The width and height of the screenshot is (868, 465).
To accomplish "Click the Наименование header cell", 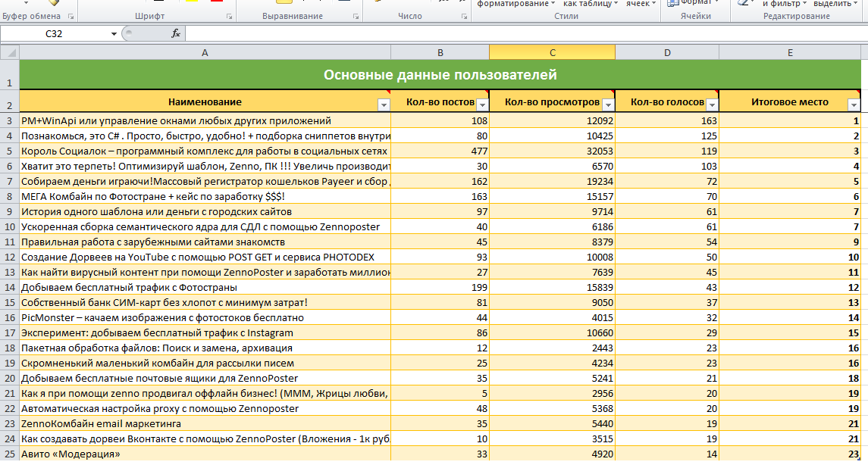I will (x=205, y=101).
